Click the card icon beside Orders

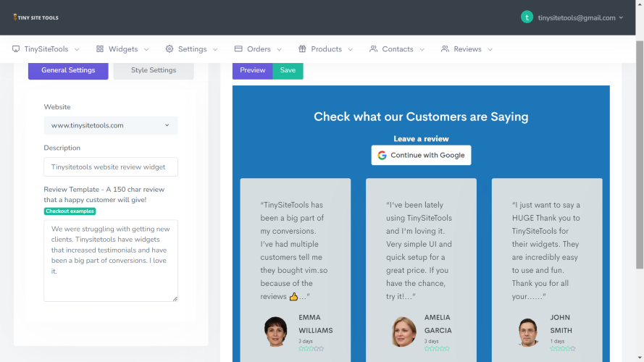tap(238, 49)
